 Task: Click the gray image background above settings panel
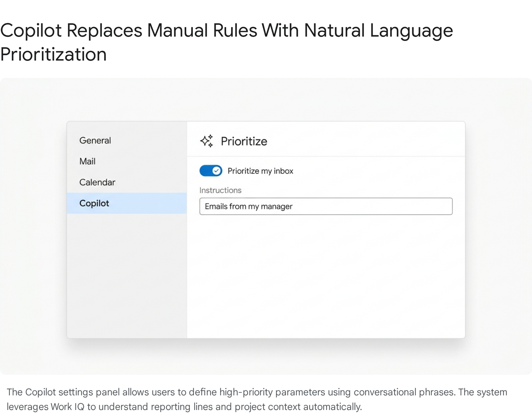266,100
